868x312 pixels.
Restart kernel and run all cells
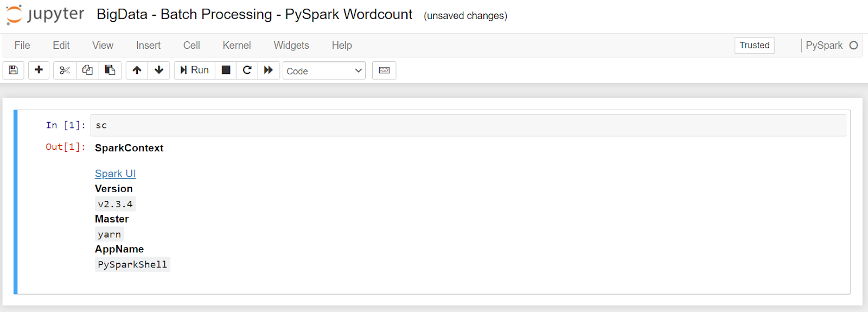click(x=269, y=71)
